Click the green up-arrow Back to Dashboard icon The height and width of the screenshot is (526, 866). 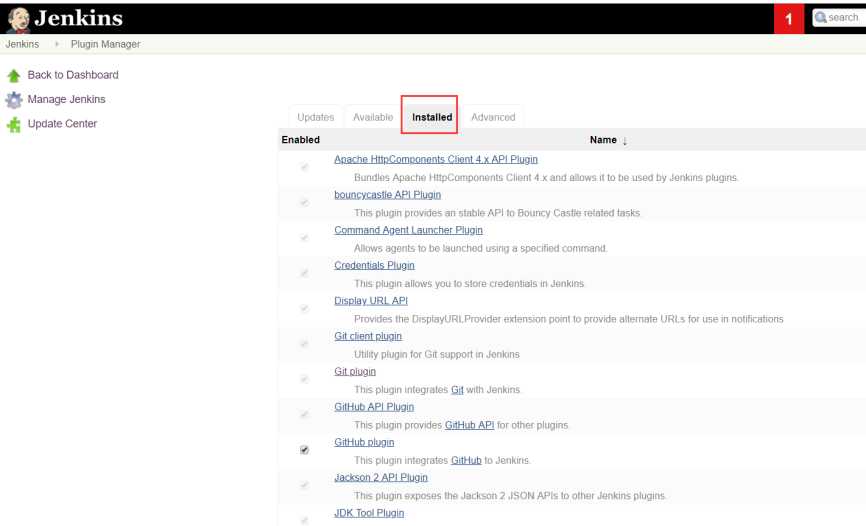14,76
